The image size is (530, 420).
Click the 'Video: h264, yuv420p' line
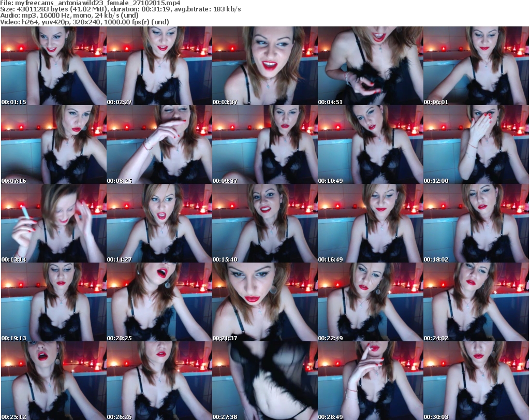click(84, 22)
